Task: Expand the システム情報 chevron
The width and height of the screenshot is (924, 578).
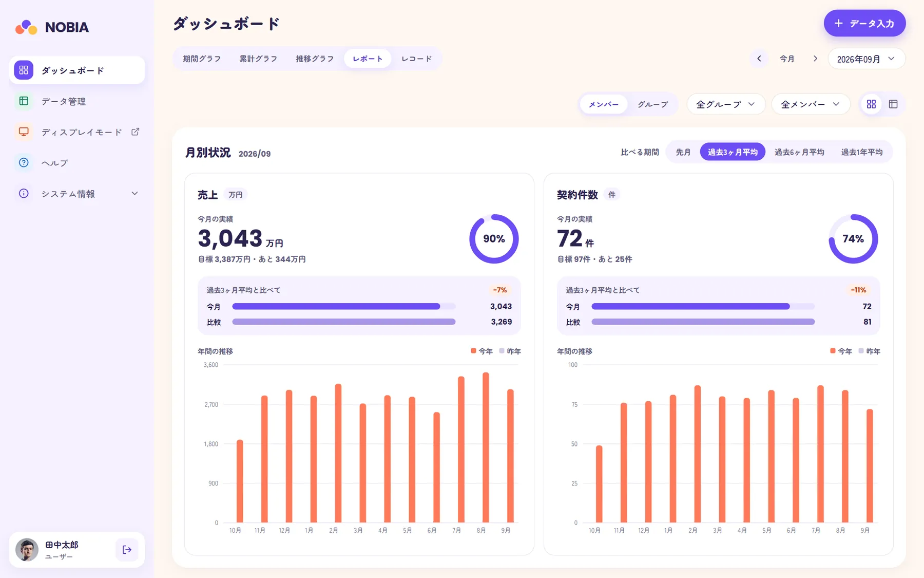Action: (135, 194)
